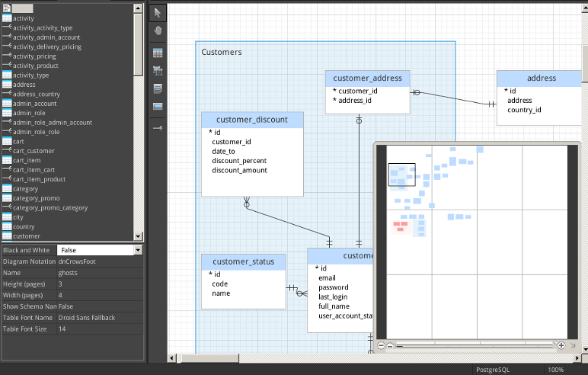Click navigator resize grip arrow icon
Viewport: 588px width, 375px height.
573,345
